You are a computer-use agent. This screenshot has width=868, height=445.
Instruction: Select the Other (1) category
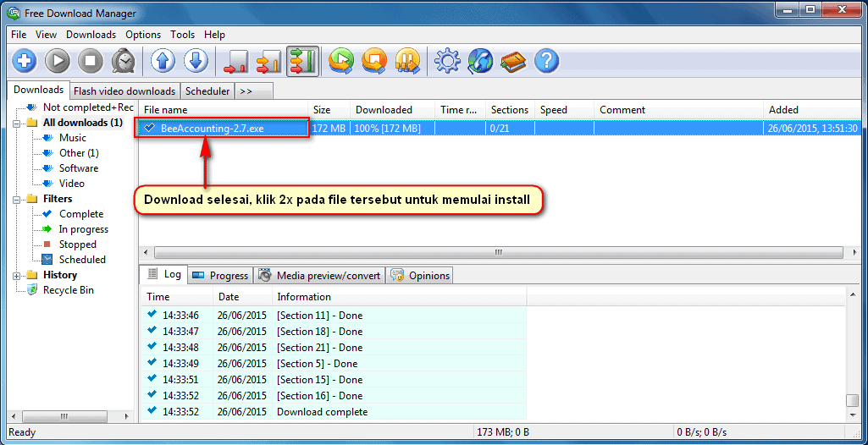[x=79, y=153]
